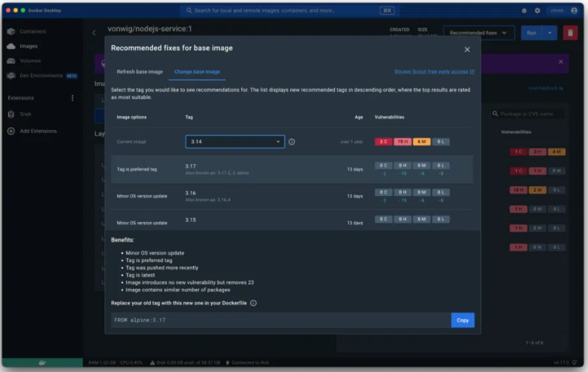Select the 3.15 minor OS update row

click(292, 221)
